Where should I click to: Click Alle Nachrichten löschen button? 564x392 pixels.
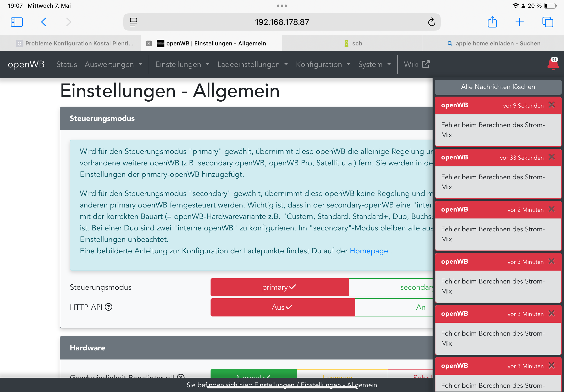[498, 87]
